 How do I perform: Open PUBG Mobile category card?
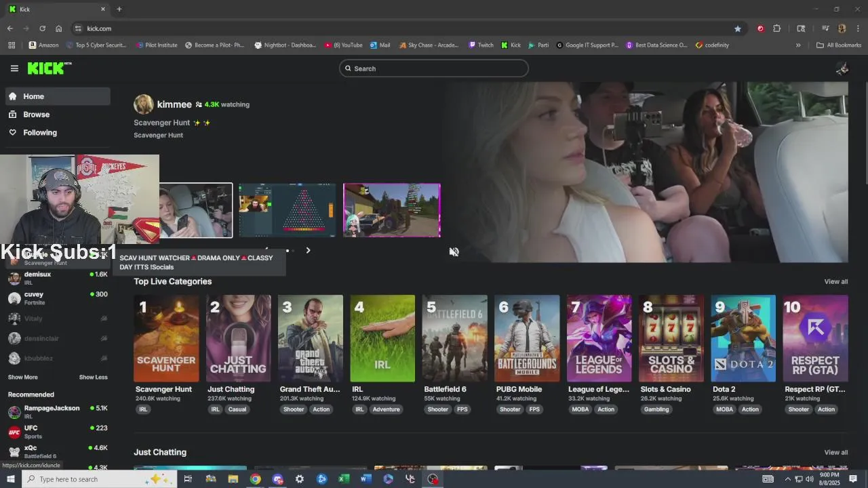point(527,338)
